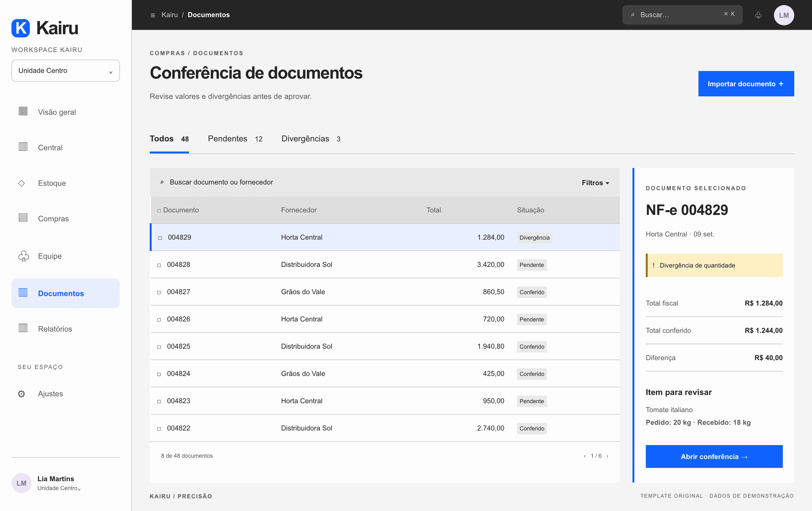
Task: Go to next page of documents
Action: coord(607,456)
